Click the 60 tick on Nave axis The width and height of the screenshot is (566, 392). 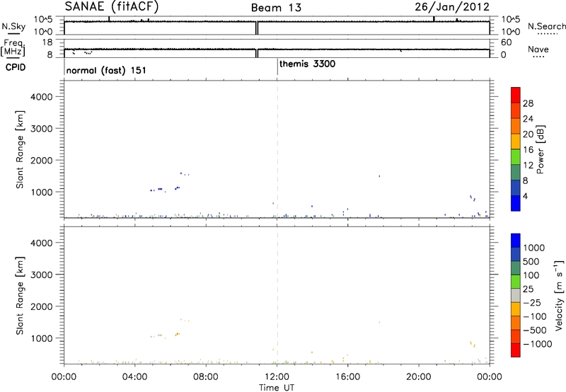click(507, 42)
